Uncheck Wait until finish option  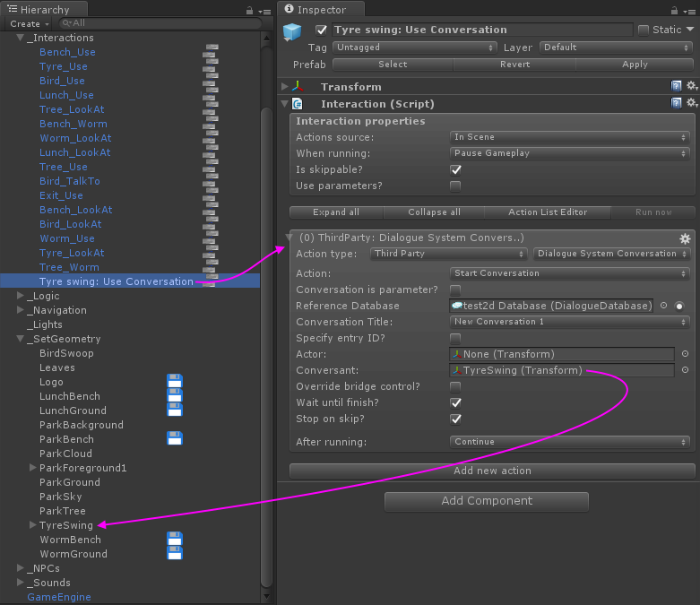[455, 402]
